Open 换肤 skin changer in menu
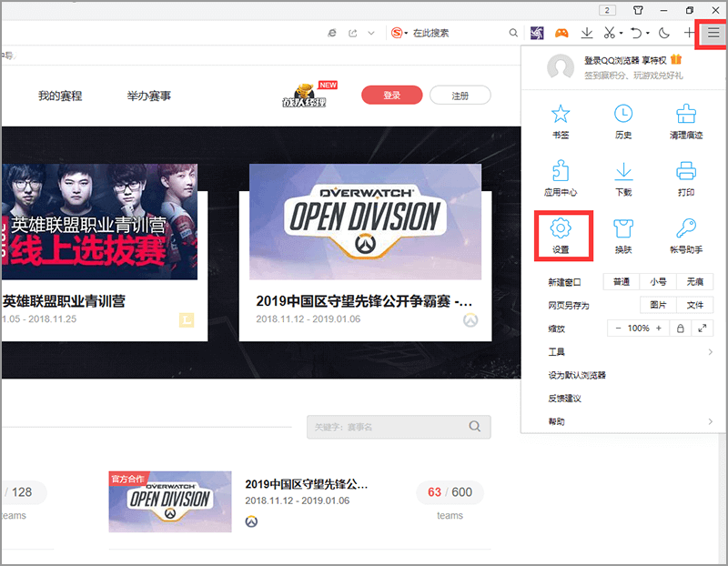Viewport: 728px width, 566px height. pyautogui.click(x=623, y=237)
